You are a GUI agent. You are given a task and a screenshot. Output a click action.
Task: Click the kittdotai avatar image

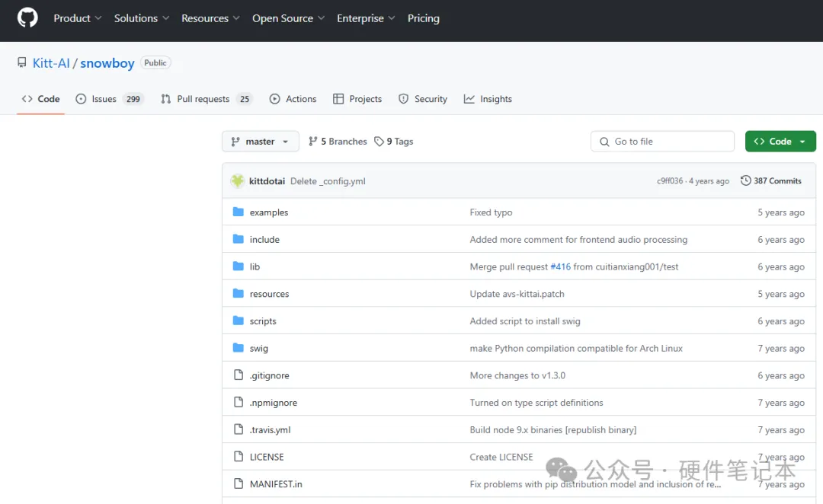click(x=237, y=181)
